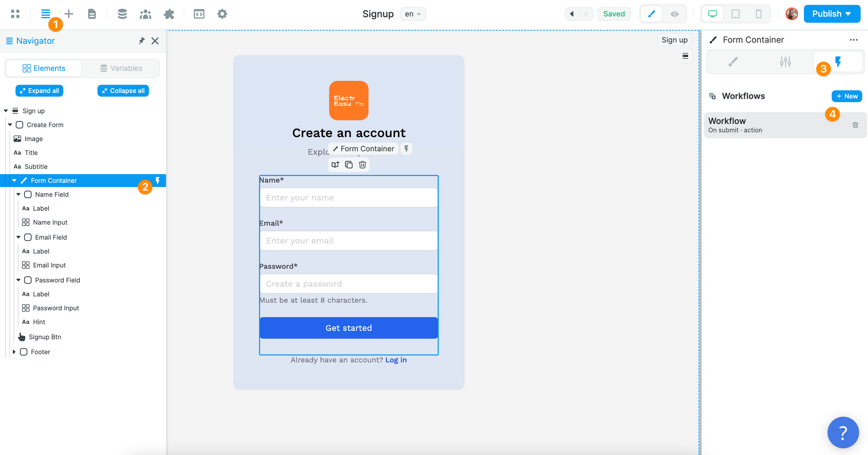Select the tablet viewport

736,14
